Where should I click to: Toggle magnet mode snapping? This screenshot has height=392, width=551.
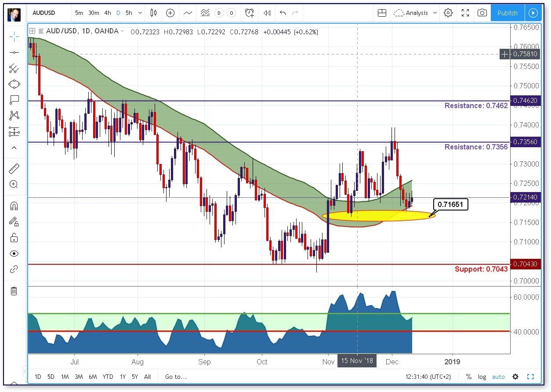coord(14,206)
